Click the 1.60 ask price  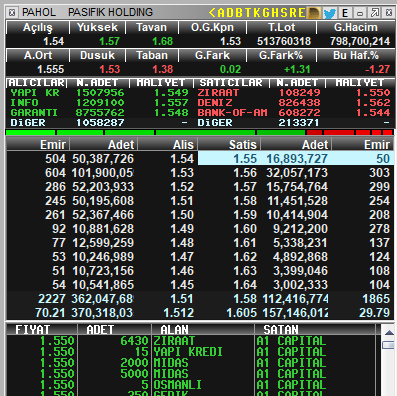tap(245, 229)
